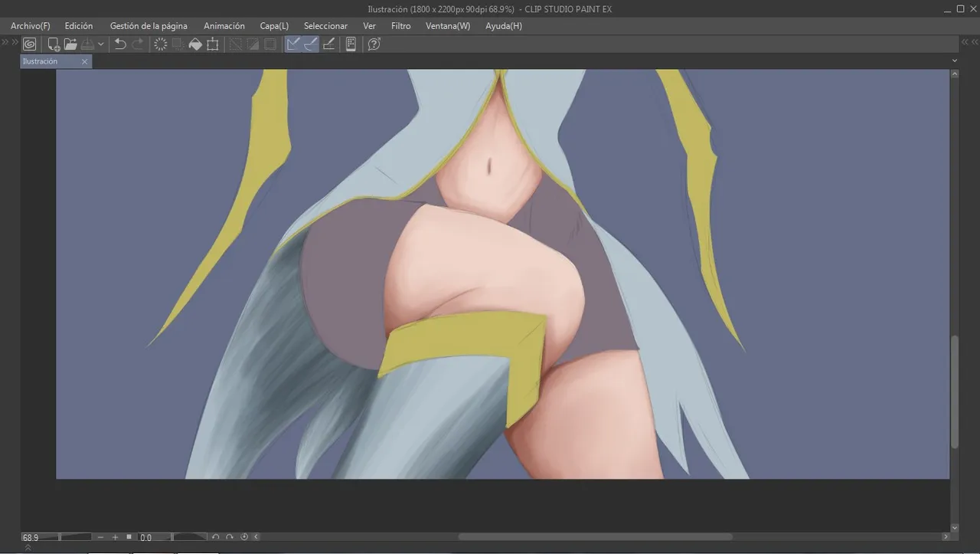Fit canvas to screen square icon
This screenshot has height=554, width=980.
point(129,537)
